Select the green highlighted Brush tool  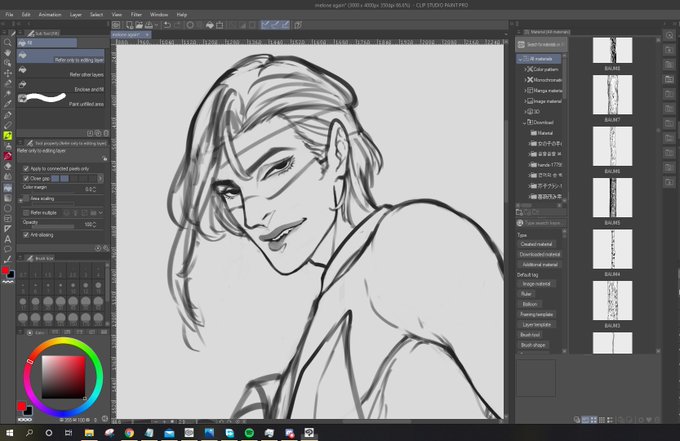(7, 136)
